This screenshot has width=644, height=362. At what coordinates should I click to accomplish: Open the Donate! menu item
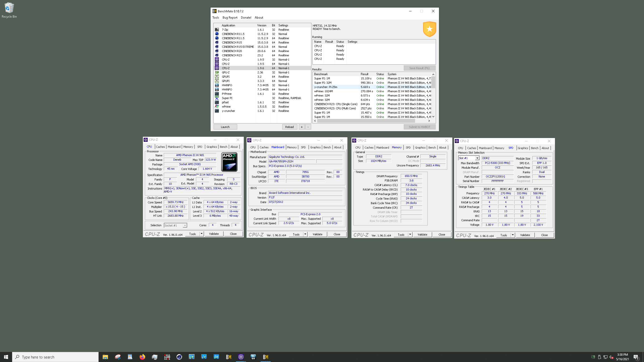(x=246, y=18)
